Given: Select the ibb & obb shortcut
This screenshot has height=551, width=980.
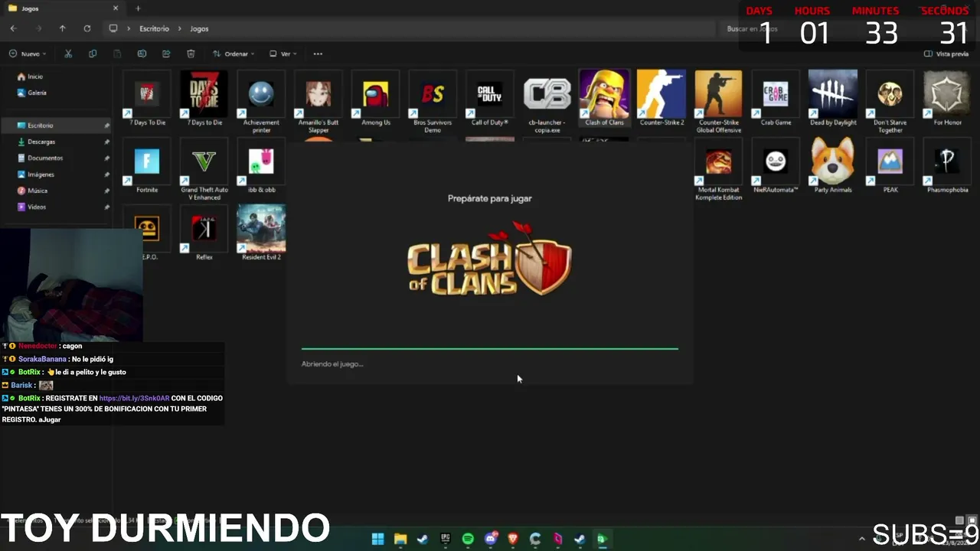Looking at the screenshot, I should [261, 167].
